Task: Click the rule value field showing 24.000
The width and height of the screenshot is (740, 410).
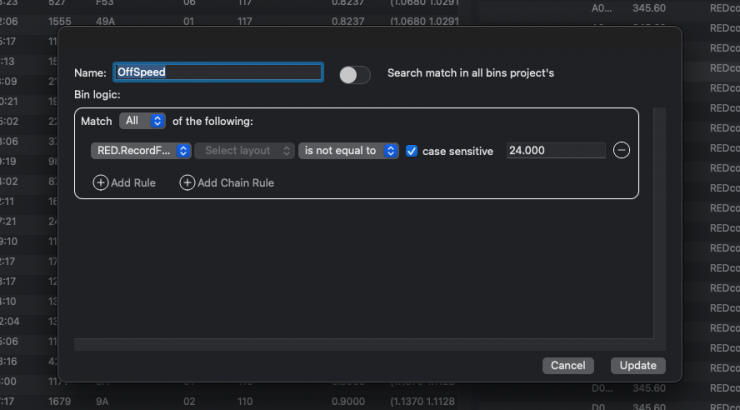Action: tap(555, 151)
